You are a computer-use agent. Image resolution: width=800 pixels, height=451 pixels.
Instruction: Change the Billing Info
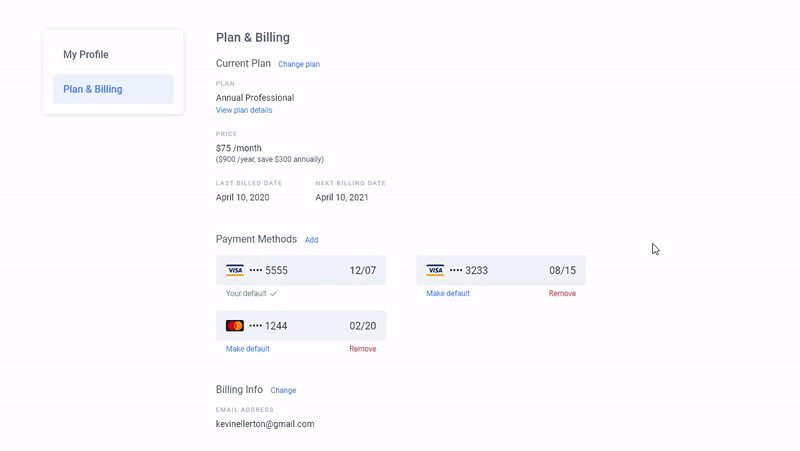(283, 390)
